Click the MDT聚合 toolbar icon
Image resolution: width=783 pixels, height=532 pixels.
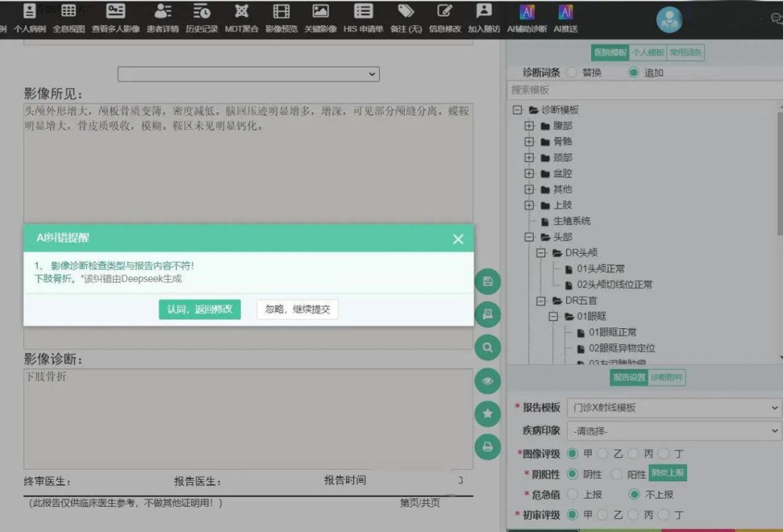point(241,17)
